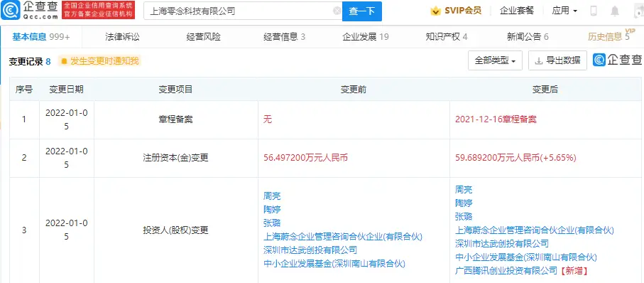This screenshot has width=644, height=283.
Task: Click the 变更日期 column header
Action: (67, 90)
